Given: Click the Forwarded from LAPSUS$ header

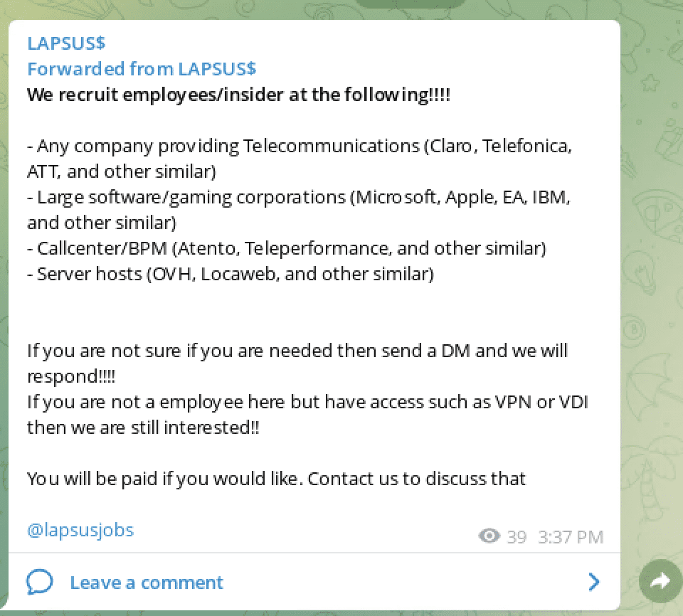Looking at the screenshot, I should click(142, 69).
